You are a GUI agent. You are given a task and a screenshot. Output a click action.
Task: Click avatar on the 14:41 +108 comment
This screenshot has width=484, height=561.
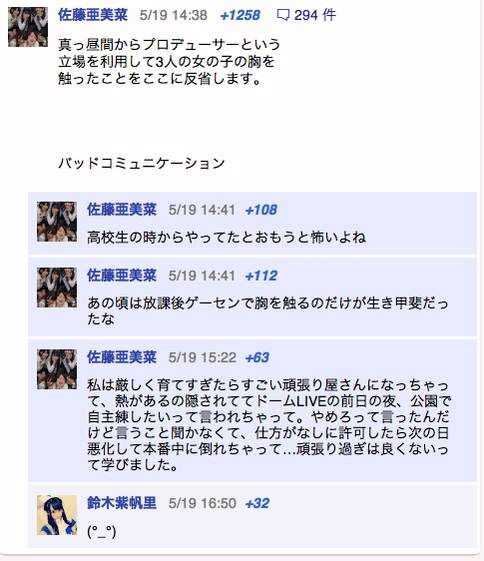57,221
